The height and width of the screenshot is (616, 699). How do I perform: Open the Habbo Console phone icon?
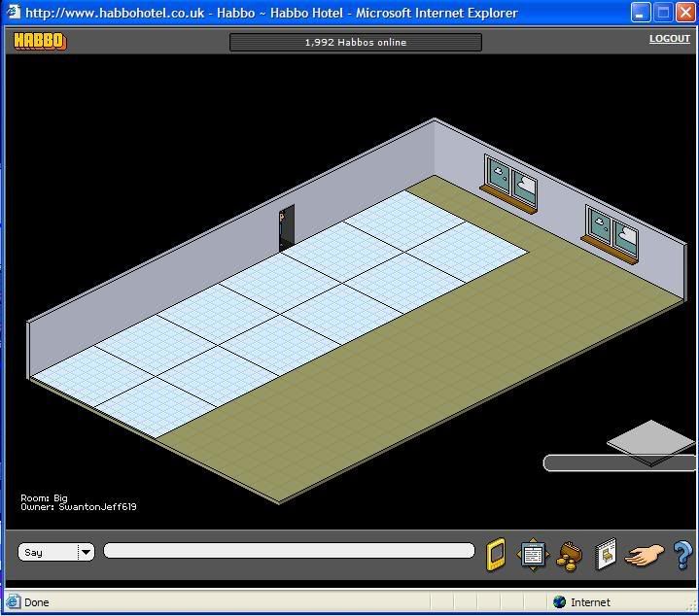coord(496,554)
